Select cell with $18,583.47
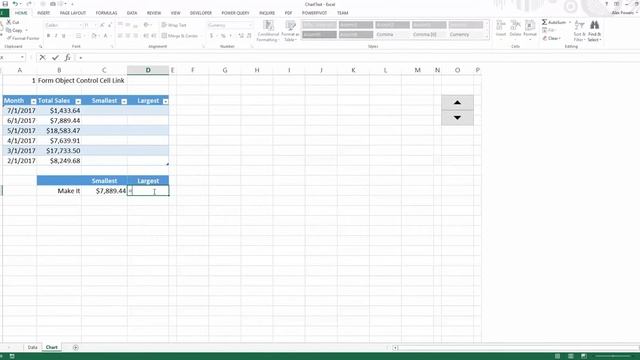Image resolution: width=640 pixels, height=360 pixels. coord(59,131)
